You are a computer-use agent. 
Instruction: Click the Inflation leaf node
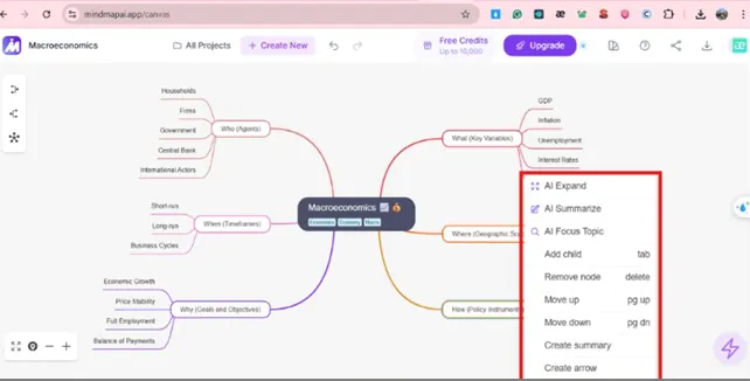[x=549, y=120]
